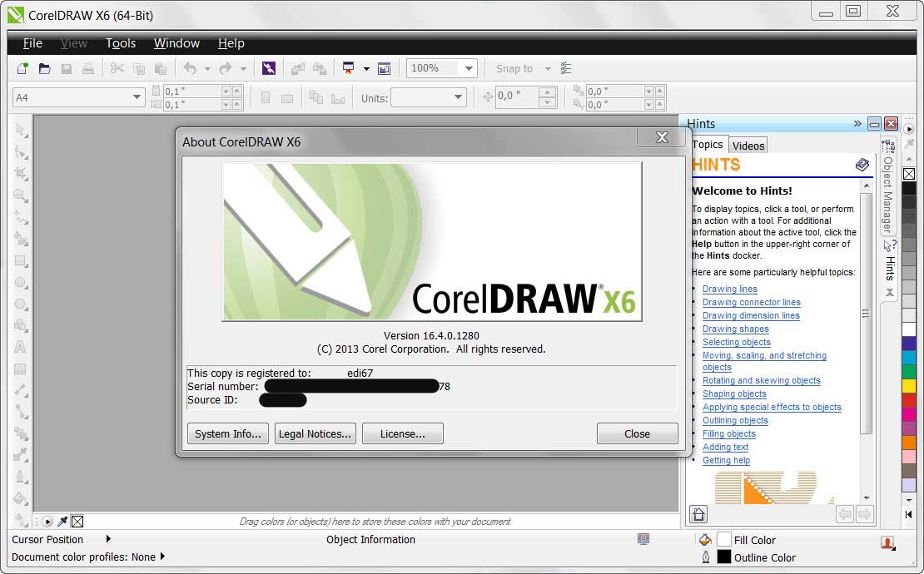924x574 pixels.
Task: Open the File menu
Action: [32, 43]
